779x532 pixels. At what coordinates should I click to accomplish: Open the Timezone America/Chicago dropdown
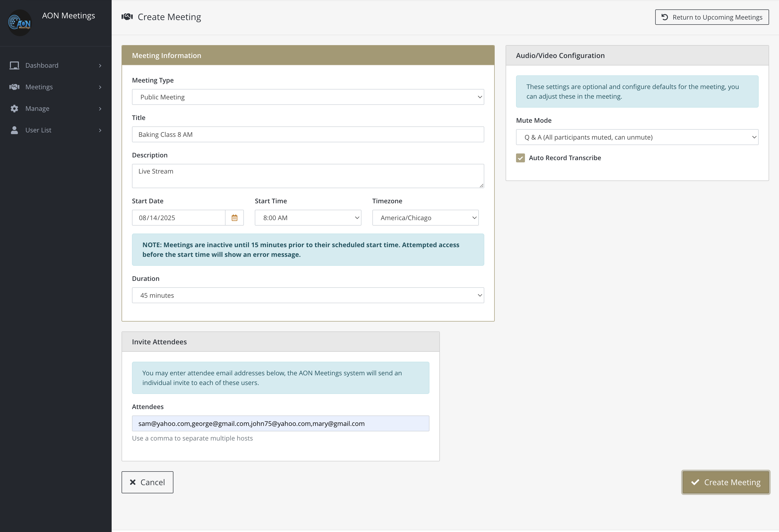425,218
